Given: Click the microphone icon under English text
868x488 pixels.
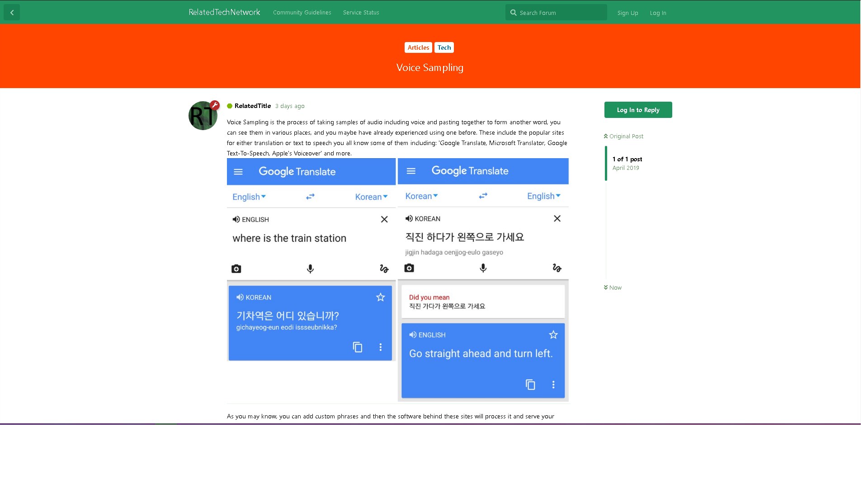Looking at the screenshot, I should coord(310,269).
